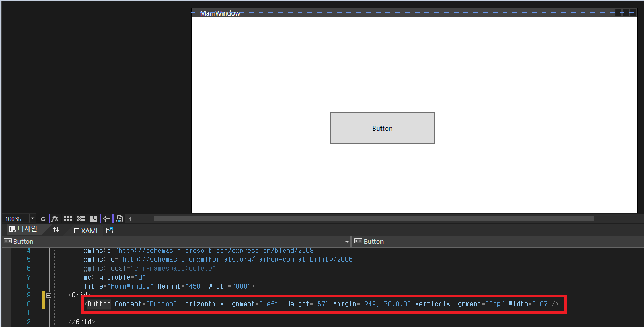Viewport: 644px width, 327px height.
Task: Click the Title="MainWindow" attribute
Action: tap(118, 286)
